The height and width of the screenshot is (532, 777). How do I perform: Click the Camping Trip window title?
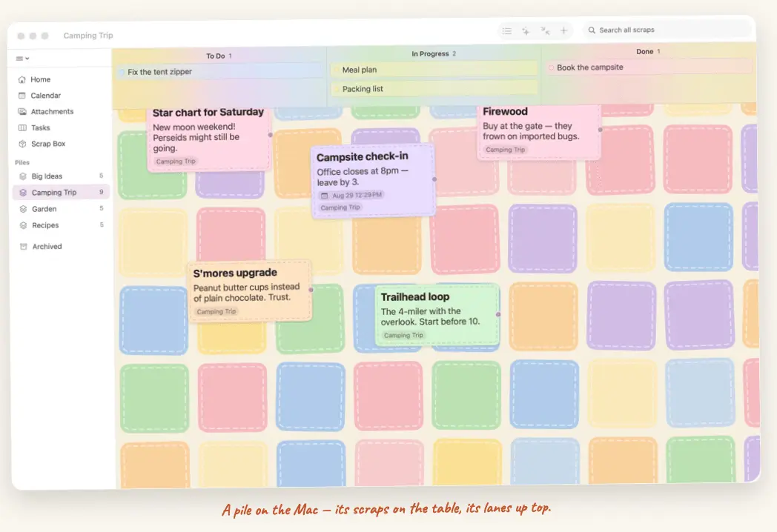click(88, 36)
